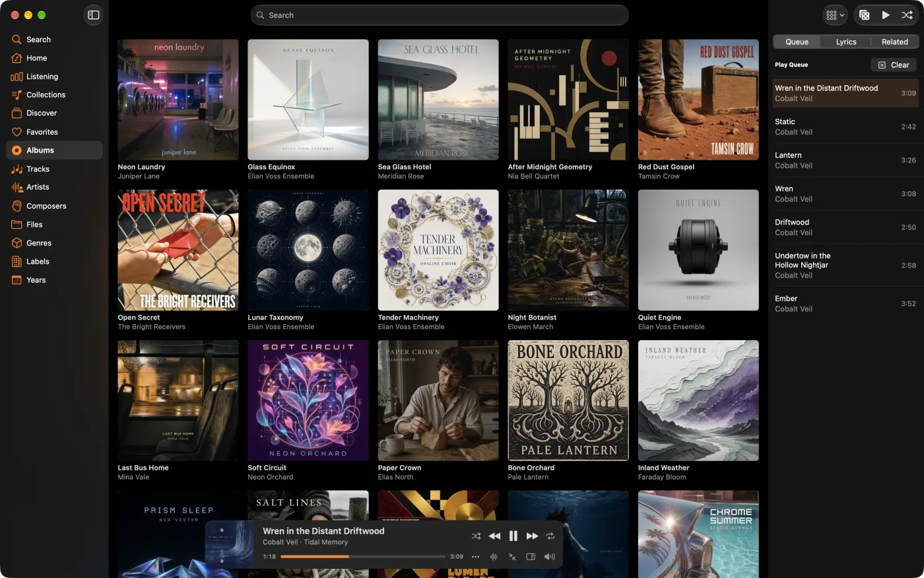Open the Tracks view
The image size is (924, 578).
pos(54,169)
